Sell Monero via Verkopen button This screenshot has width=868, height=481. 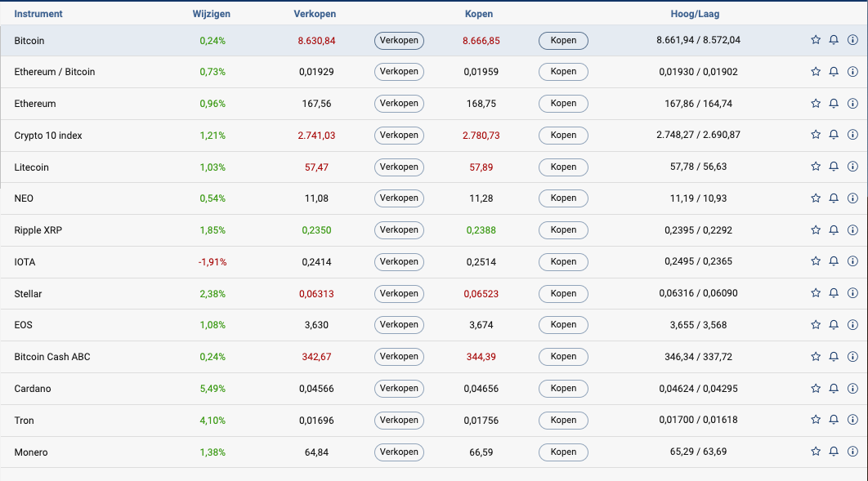click(399, 452)
